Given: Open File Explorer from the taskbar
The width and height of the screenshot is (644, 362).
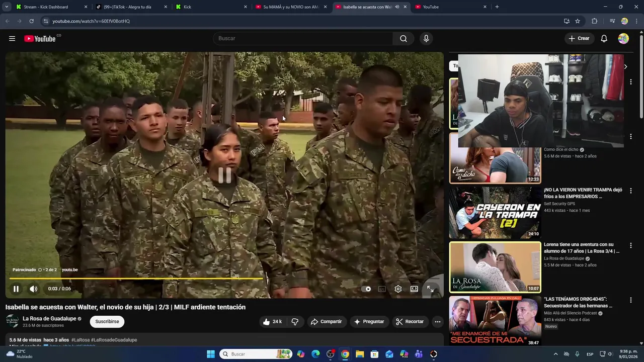Looking at the screenshot, I should click(360, 354).
